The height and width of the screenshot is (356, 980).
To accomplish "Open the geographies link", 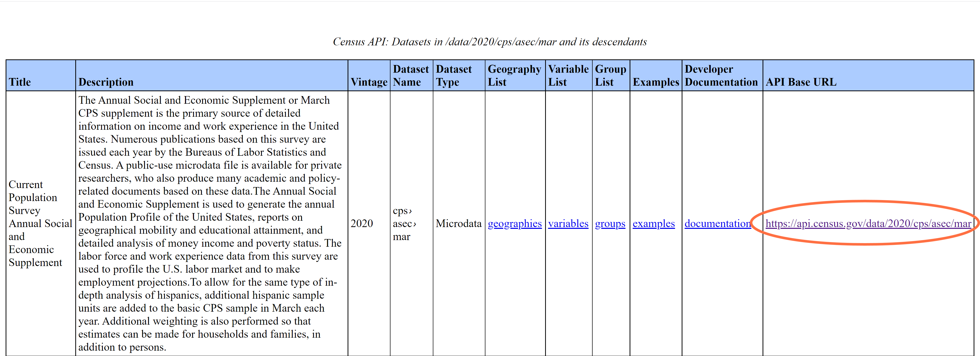I will click(514, 223).
